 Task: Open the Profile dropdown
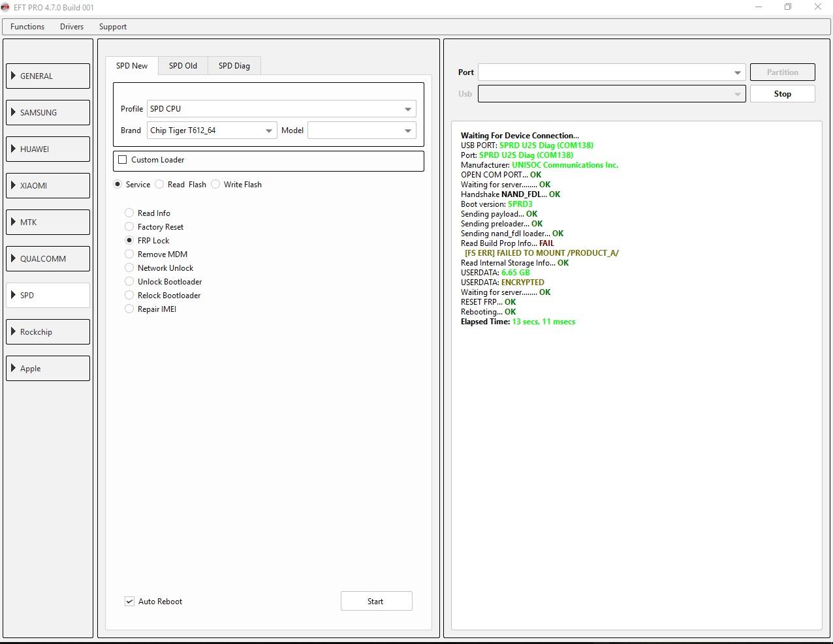pos(407,108)
